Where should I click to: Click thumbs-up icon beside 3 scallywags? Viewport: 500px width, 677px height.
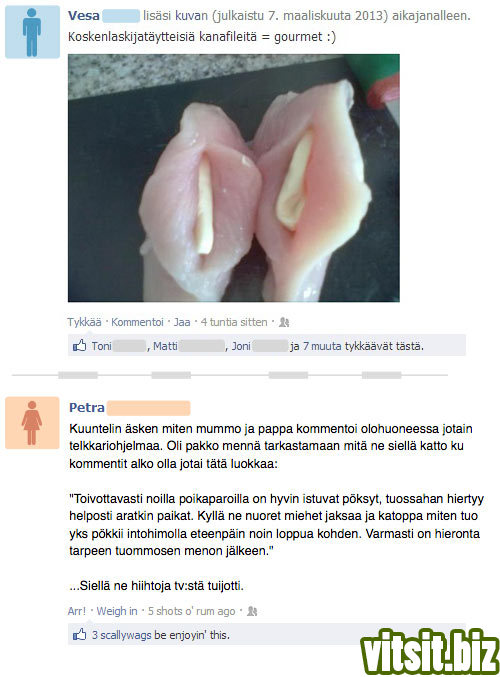pyautogui.click(x=79, y=634)
